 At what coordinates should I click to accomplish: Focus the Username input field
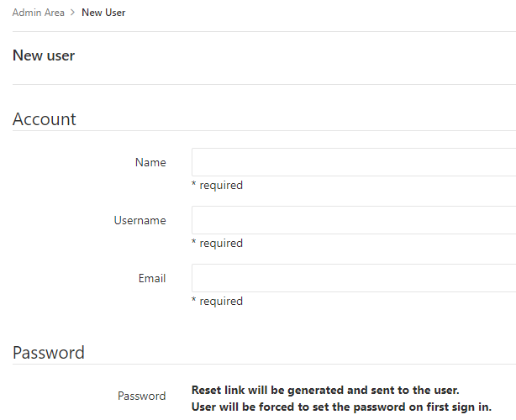click(354, 220)
